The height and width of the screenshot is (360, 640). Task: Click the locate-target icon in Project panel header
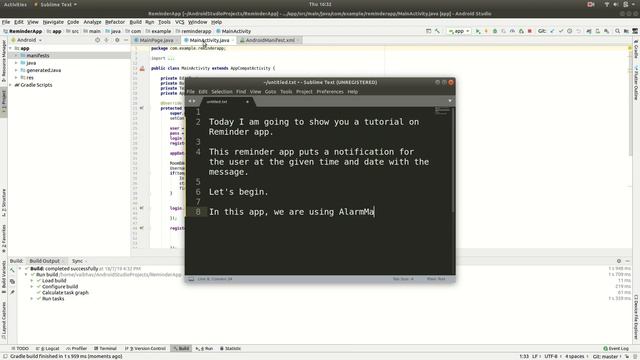pyautogui.click(x=97, y=40)
